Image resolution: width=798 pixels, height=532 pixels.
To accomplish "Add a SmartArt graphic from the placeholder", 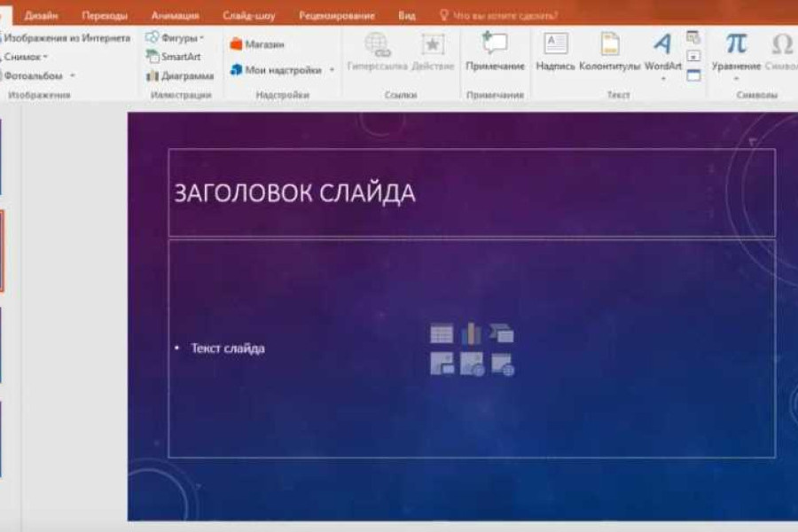I will pos(501,334).
